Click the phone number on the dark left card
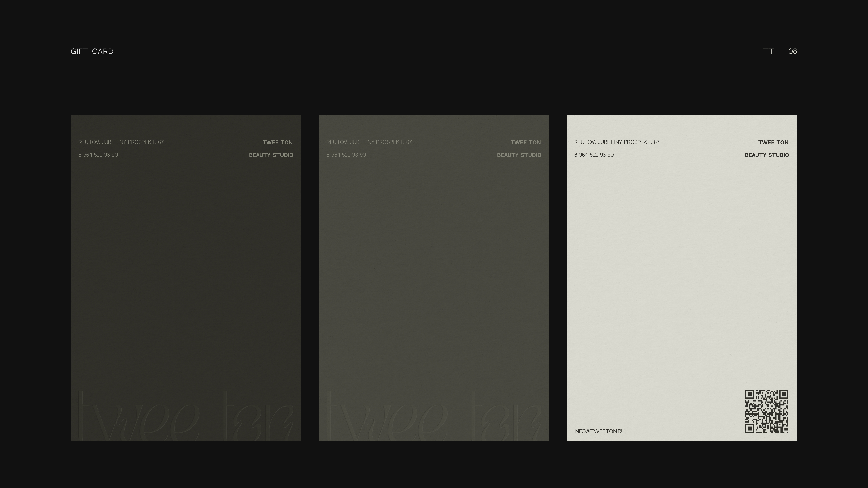The width and height of the screenshot is (868, 488). (98, 155)
